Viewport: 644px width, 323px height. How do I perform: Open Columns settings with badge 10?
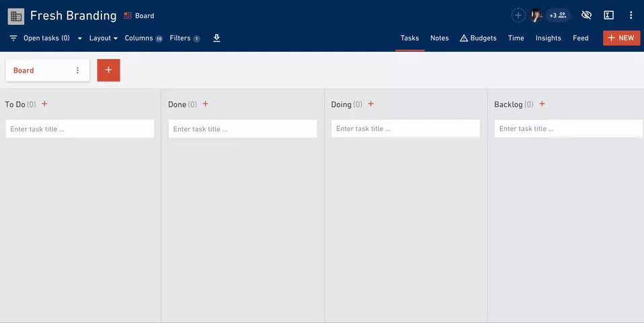click(144, 38)
